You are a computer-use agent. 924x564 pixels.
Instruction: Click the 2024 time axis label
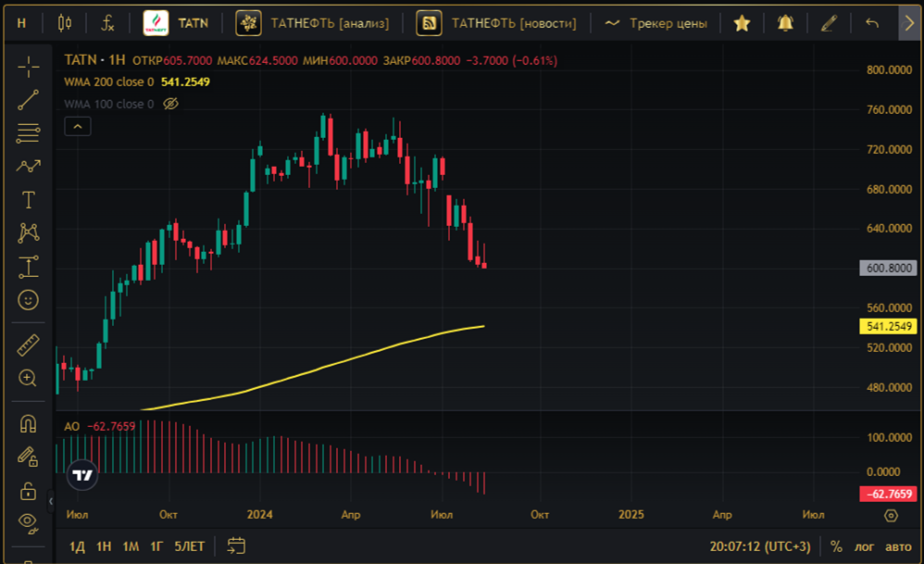point(260,515)
